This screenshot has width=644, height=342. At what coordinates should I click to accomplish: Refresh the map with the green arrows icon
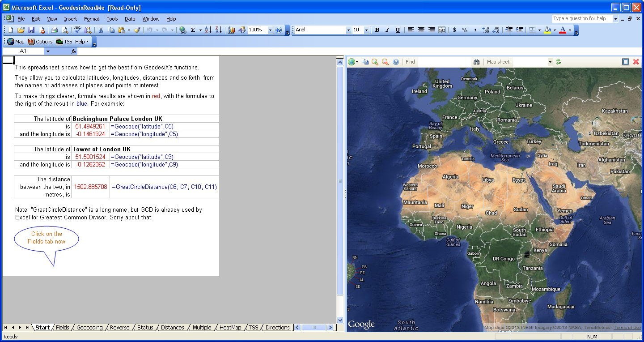point(558,62)
